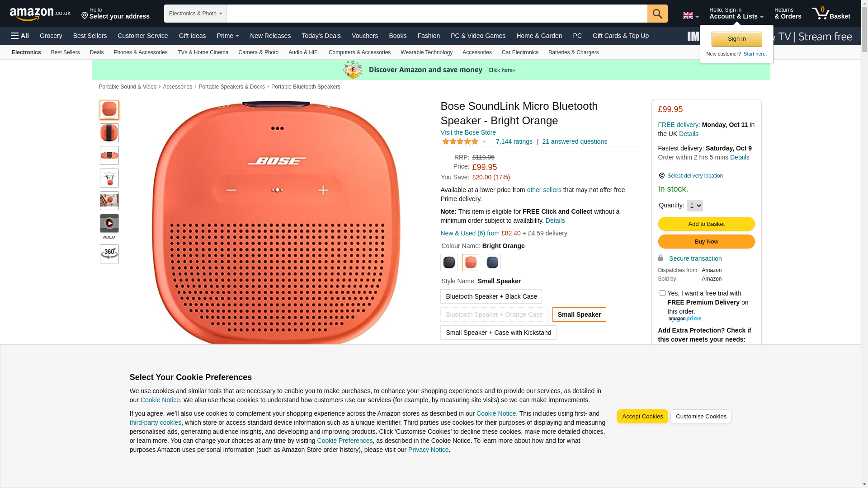The height and width of the screenshot is (488, 868).
Task: Click into the search input field
Action: pyautogui.click(x=436, y=14)
